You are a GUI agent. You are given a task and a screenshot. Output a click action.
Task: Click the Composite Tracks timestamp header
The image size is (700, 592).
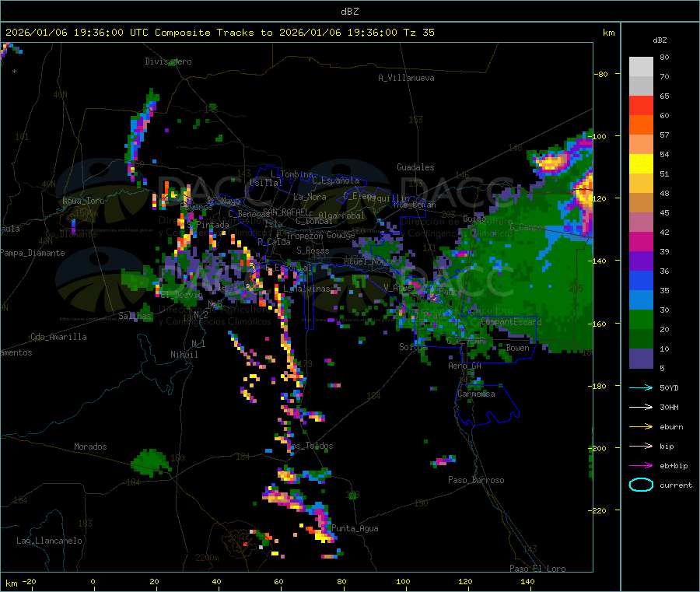pos(219,33)
